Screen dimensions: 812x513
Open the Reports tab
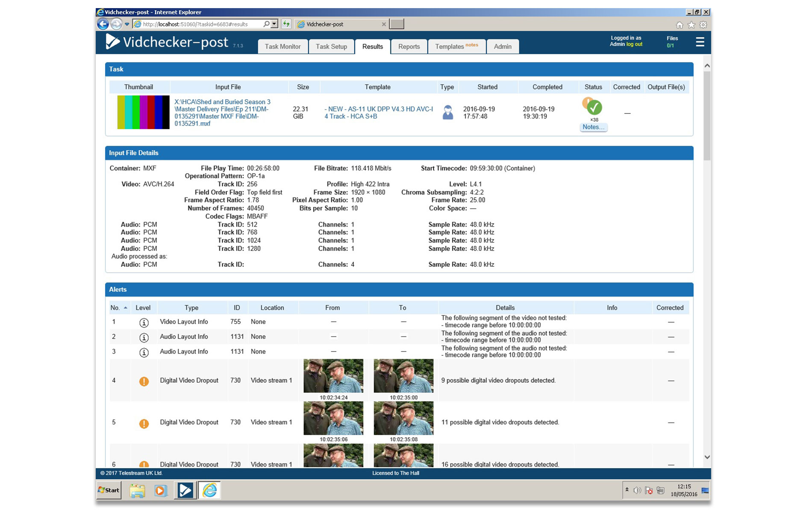[x=409, y=47]
